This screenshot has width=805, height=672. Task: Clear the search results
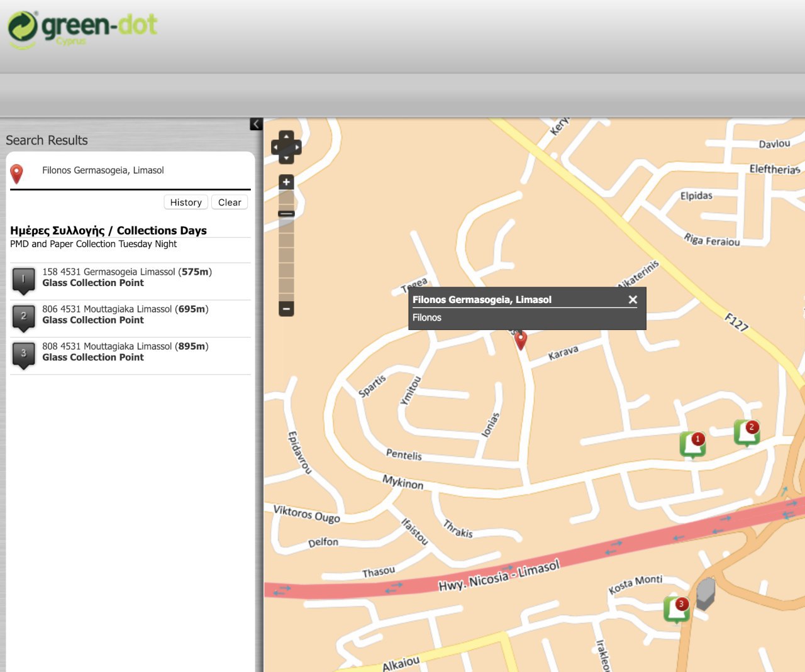(x=230, y=202)
